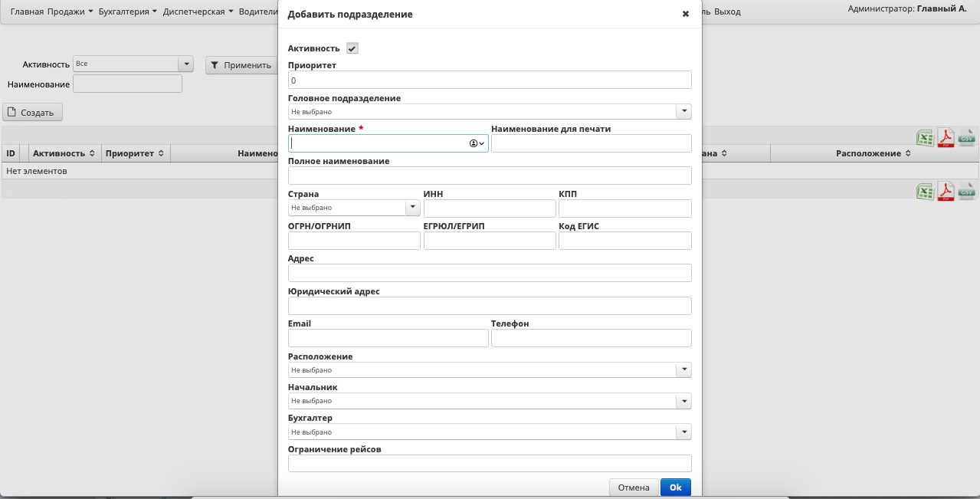Sort the table by the Приоритет column
The image size is (980, 499).
point(136,153)
